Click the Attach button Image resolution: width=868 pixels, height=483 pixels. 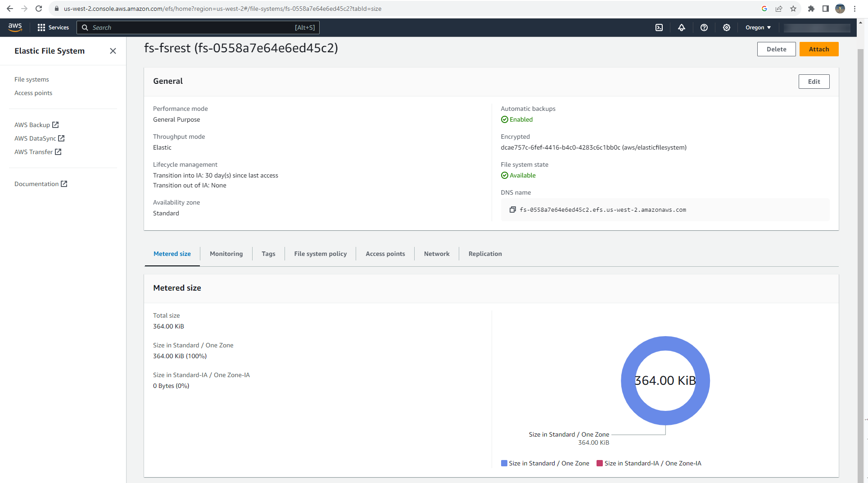coord(818,49)
